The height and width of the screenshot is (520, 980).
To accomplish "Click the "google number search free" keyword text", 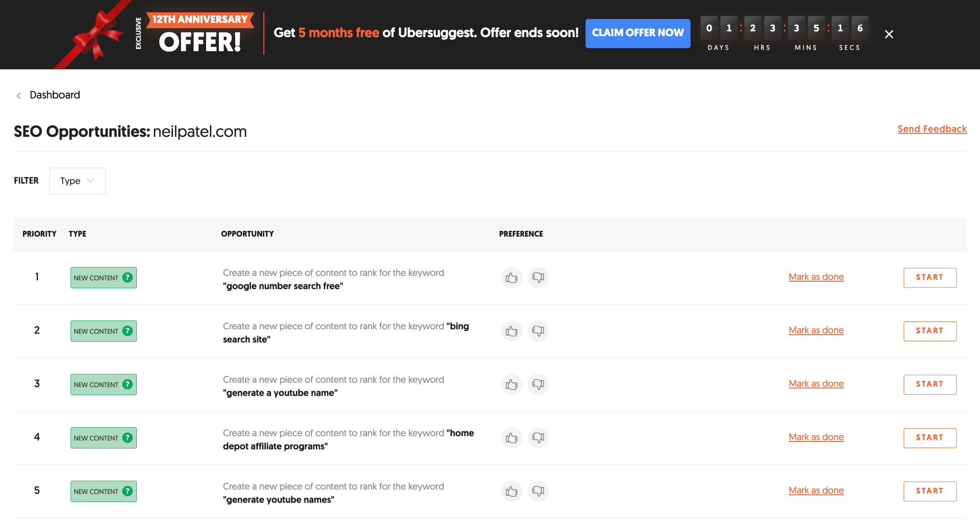I will pyautogui.click(x=283, y=286).
